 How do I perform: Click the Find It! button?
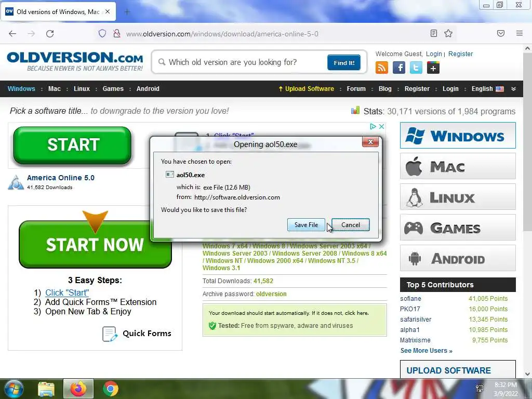pos(344,62)
